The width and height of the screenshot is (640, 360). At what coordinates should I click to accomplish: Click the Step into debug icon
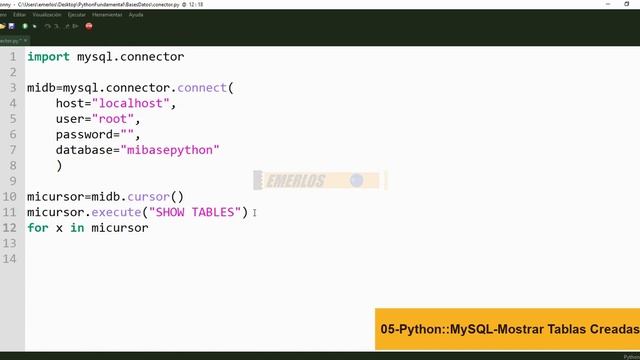click(57, 26)
